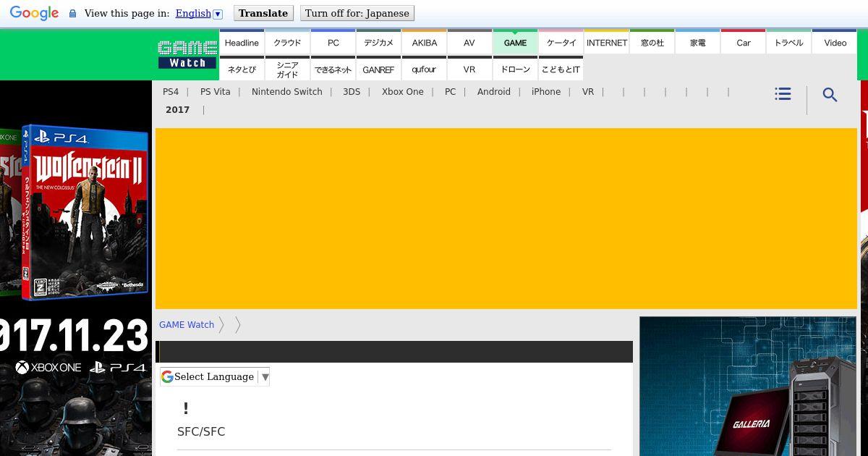Open the ネタとぴ tab
This screenshot has width=868, height=456.
coord(242,69)
